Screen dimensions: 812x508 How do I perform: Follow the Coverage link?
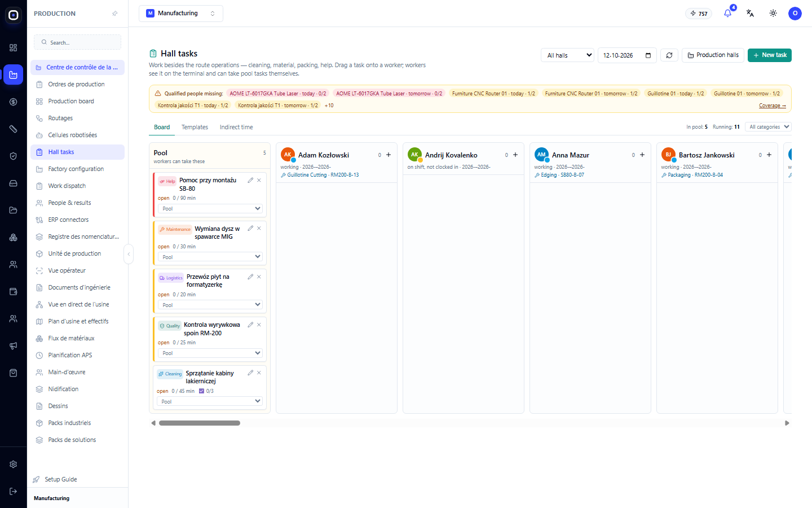click(x=772, y=106)
